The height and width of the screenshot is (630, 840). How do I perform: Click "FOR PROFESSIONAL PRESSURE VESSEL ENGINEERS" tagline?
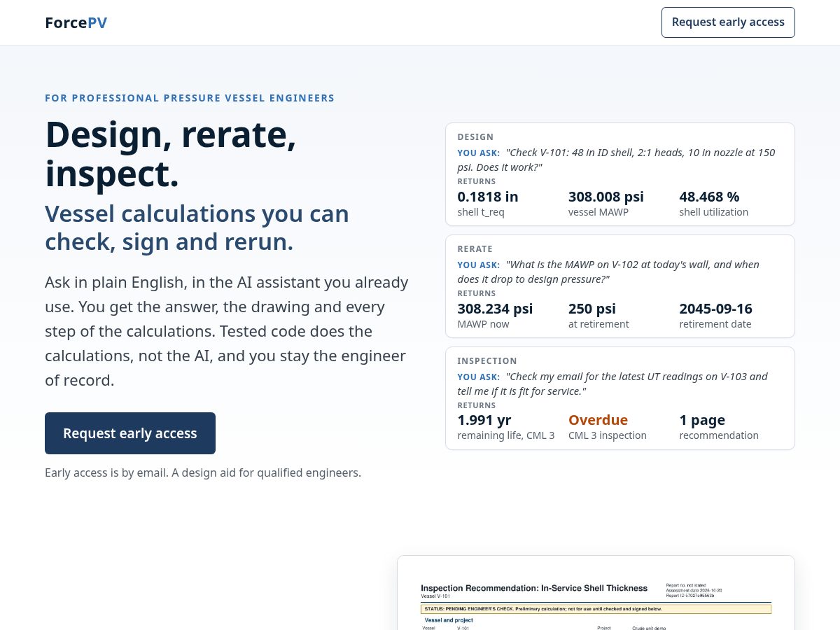pos(190,98)
